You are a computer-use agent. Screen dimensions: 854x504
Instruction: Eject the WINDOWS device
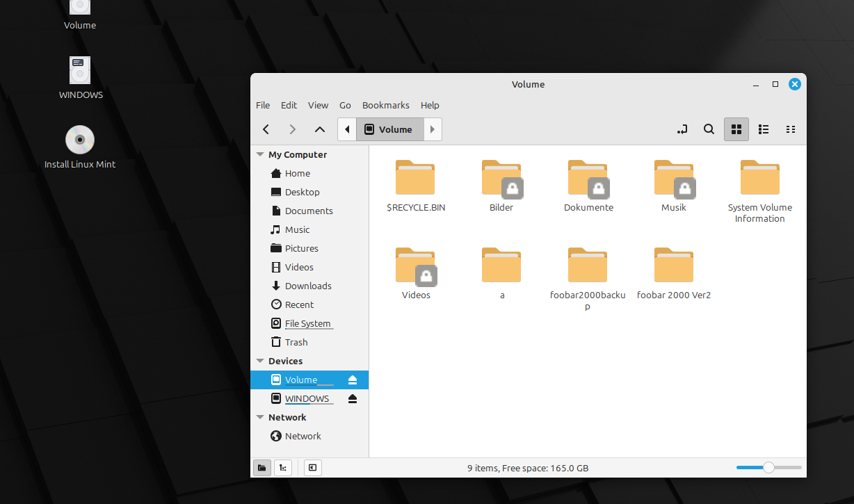pyautogui.click(x=353, y=398)
